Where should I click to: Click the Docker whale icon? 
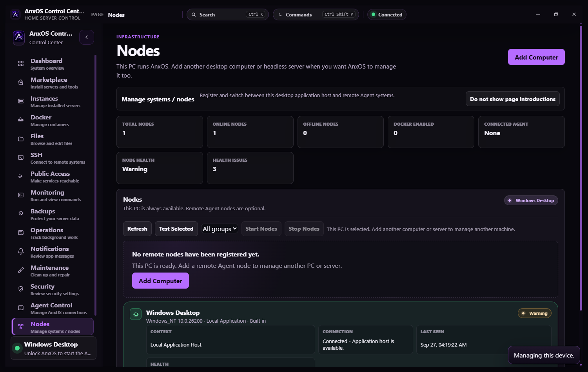pyautogui.click(x=21, y=120)
